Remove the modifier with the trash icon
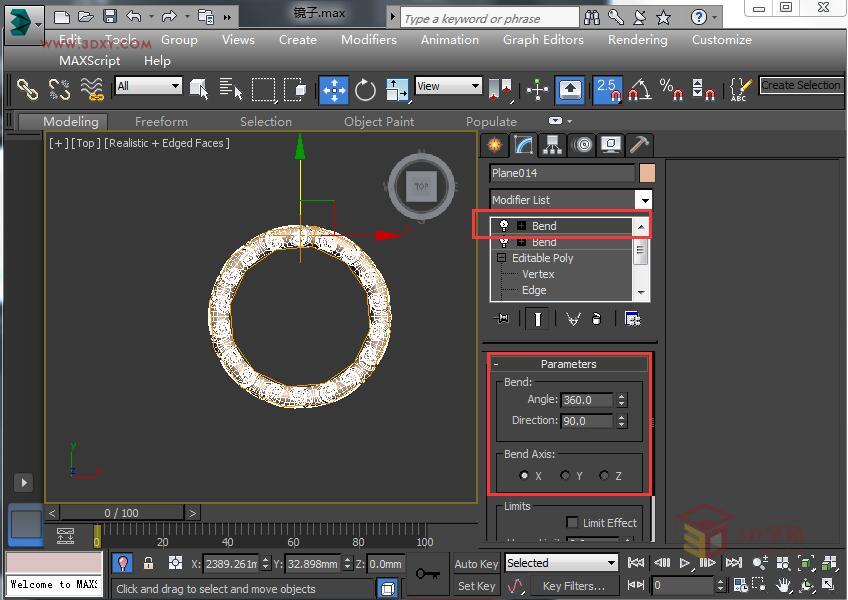Screen dimensions: 848x600 [x=597, y=318]
